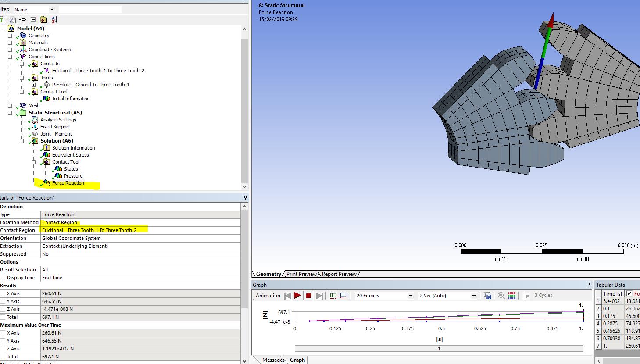This screenshot has height=364, width=640.
Task: Select the Equivalent Stress result item
Action: 70,155
